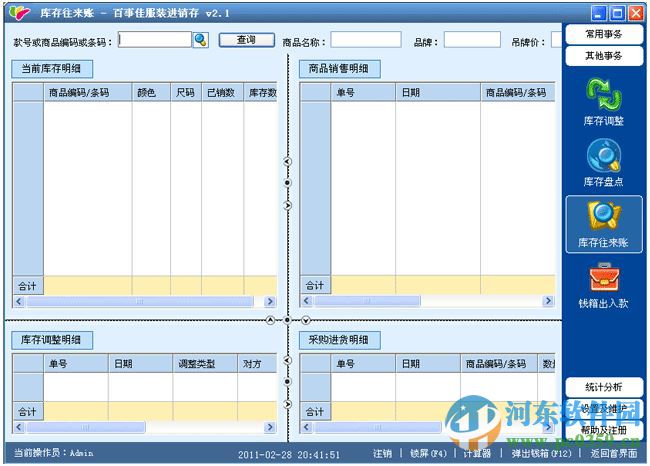The height and width of the screenshot is (466, 650).
Task: Focus the 款号或商品编码或条码 input field
Action: (155, 40)
